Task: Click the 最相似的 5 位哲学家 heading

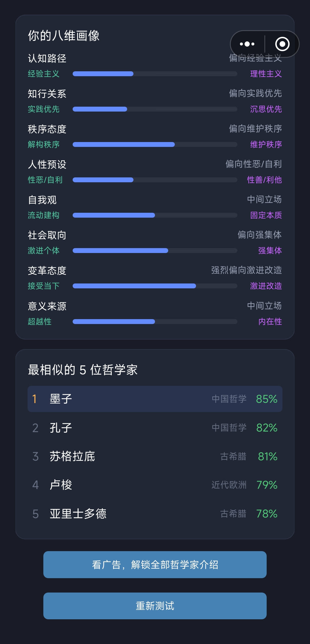Action: [83, 370]
